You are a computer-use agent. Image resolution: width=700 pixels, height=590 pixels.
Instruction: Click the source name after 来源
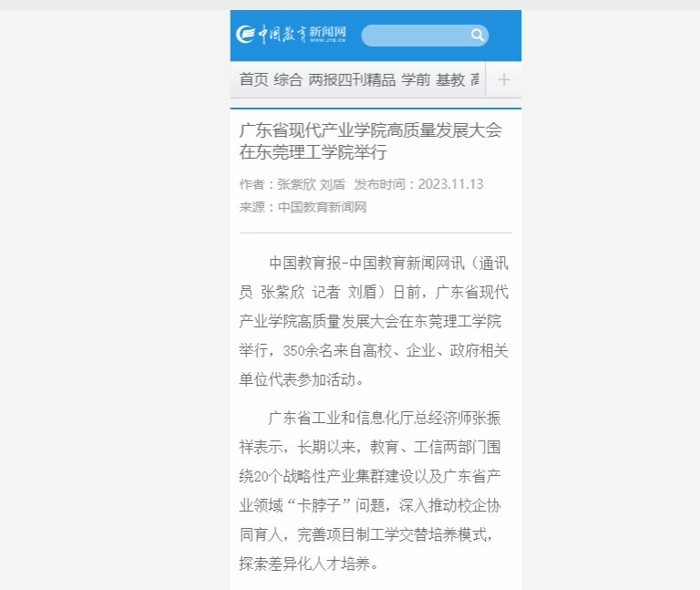click(322, 207)
